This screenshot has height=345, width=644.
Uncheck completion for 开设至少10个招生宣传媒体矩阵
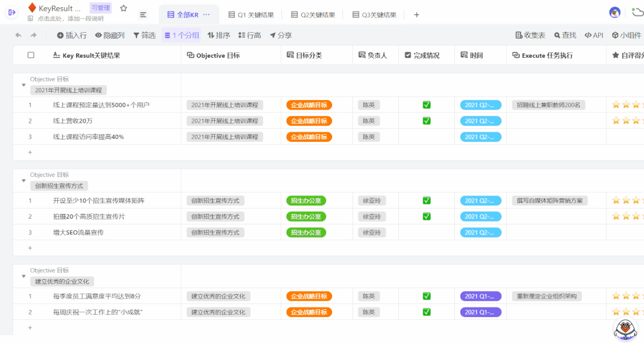click(x=427, y=201)
